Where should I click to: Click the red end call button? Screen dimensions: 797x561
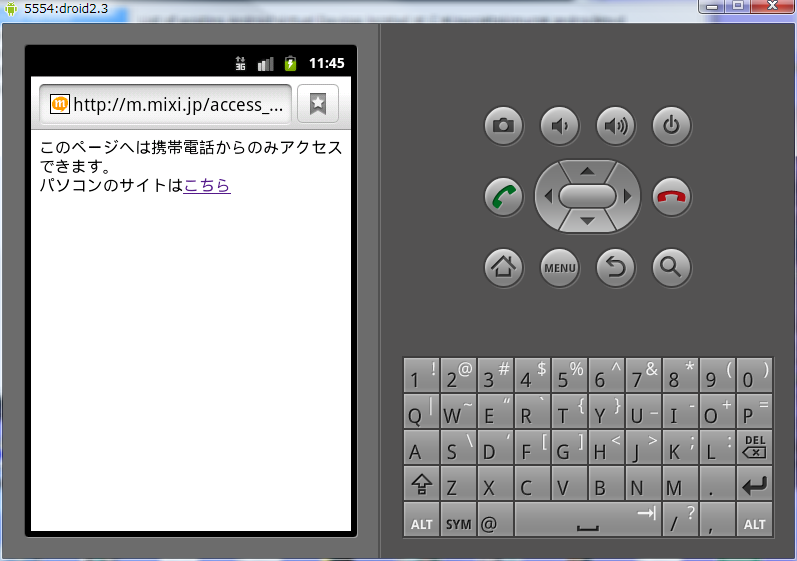tap(671, 197)
